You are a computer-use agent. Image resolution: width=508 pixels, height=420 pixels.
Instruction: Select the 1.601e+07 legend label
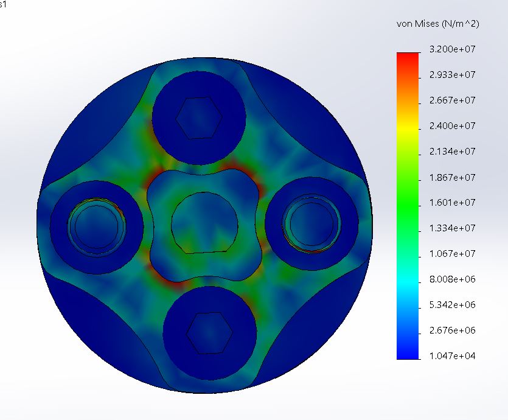452,203
